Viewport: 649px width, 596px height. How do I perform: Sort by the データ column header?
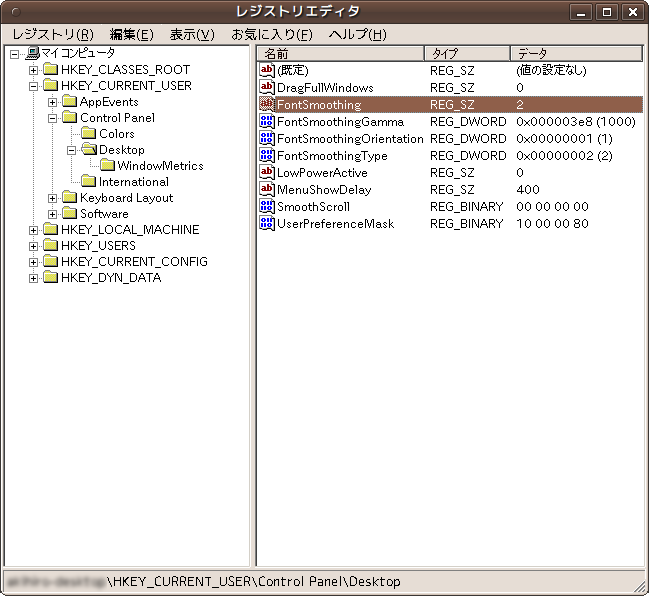click(x=576, y=54)
